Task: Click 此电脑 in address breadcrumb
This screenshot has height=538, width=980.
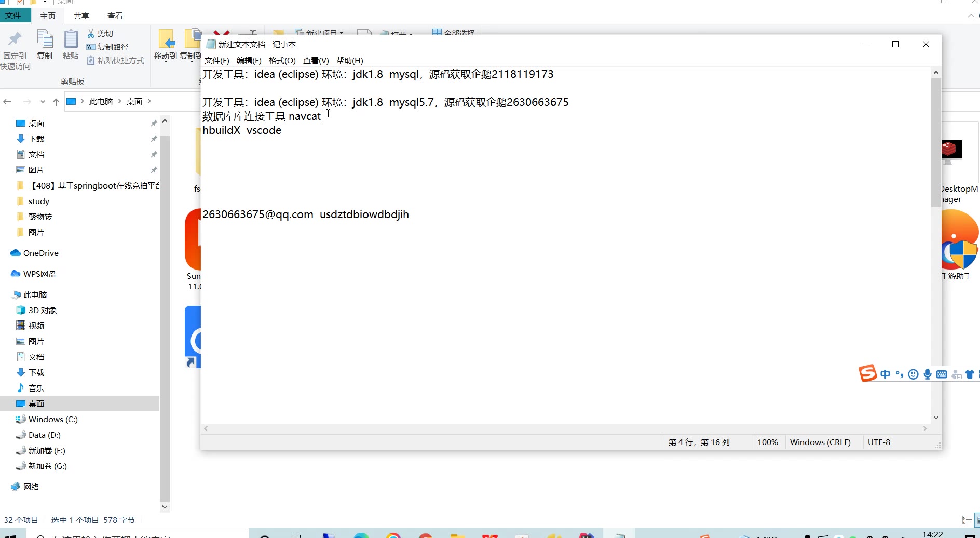Action: click(x=101, y=101)
